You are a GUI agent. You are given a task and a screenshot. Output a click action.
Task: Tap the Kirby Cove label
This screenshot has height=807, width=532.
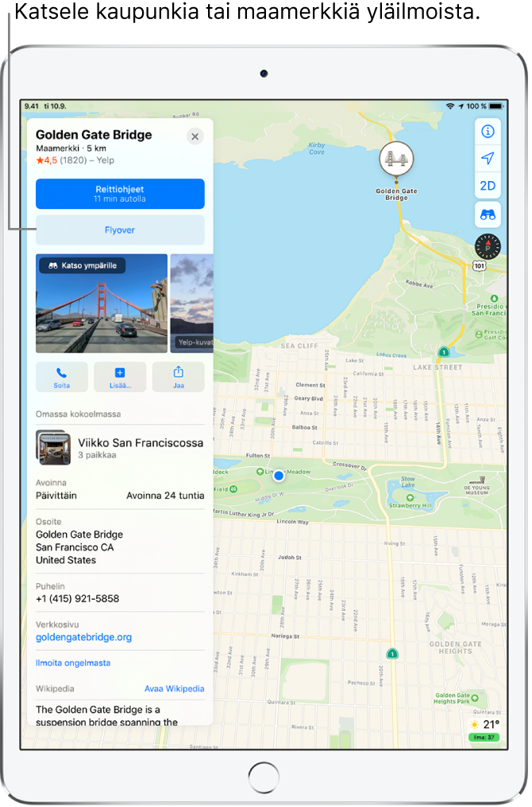tap(317, 149)
